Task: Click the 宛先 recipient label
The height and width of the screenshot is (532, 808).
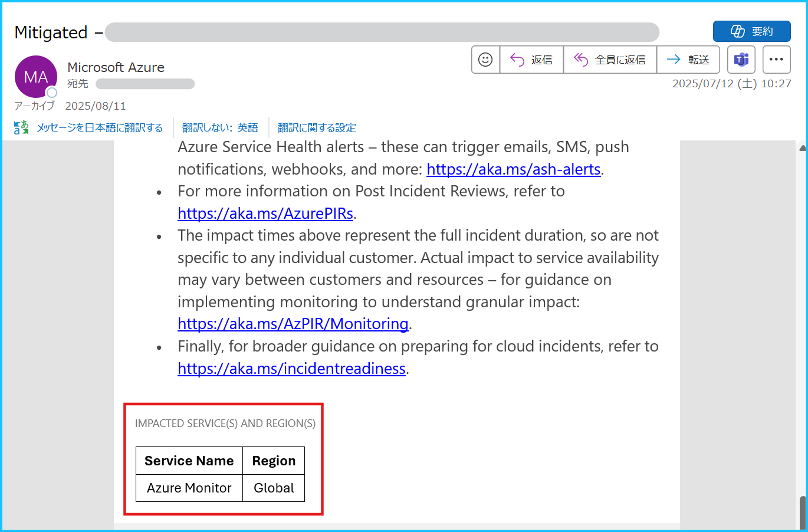Action: coord(78,84)
